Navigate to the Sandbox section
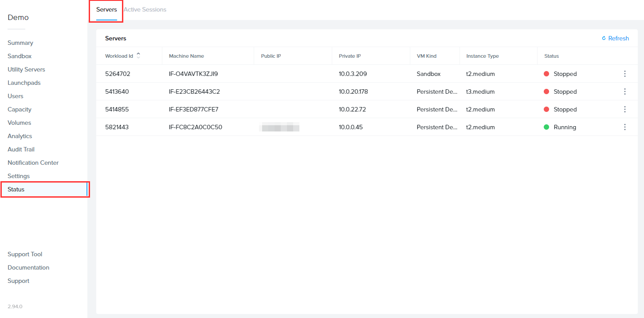644x318 pixels. click(x=20, y=56)
